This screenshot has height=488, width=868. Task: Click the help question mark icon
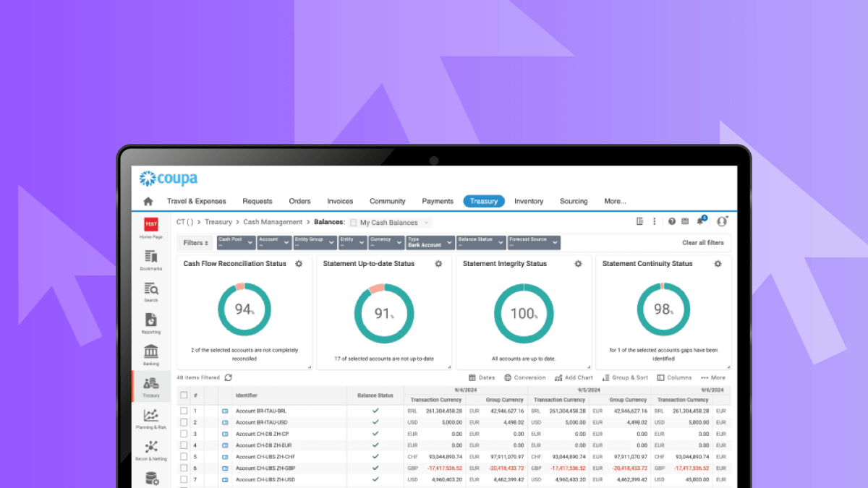(x=672, y=222)
